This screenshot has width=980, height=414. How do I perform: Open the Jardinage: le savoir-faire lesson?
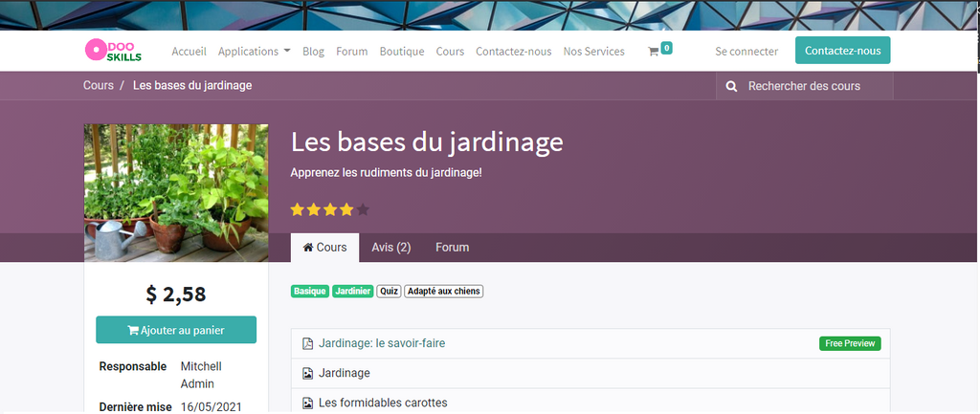381,344
